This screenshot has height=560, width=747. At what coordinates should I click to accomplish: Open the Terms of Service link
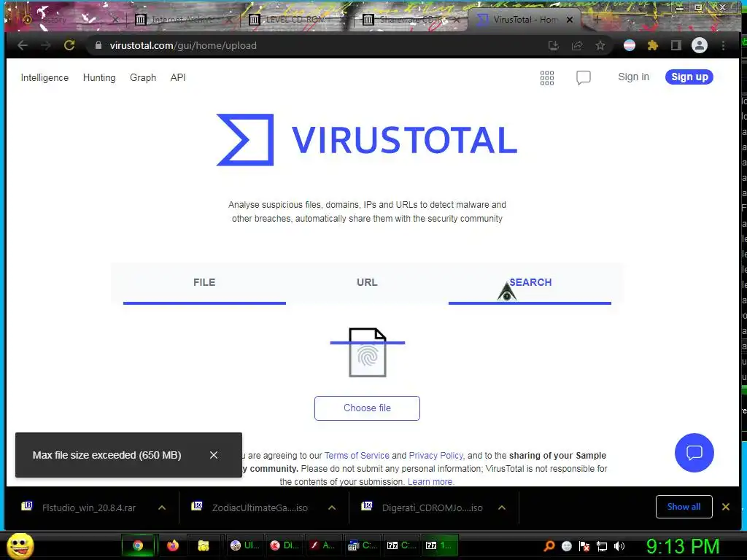(x=357, y=456)
